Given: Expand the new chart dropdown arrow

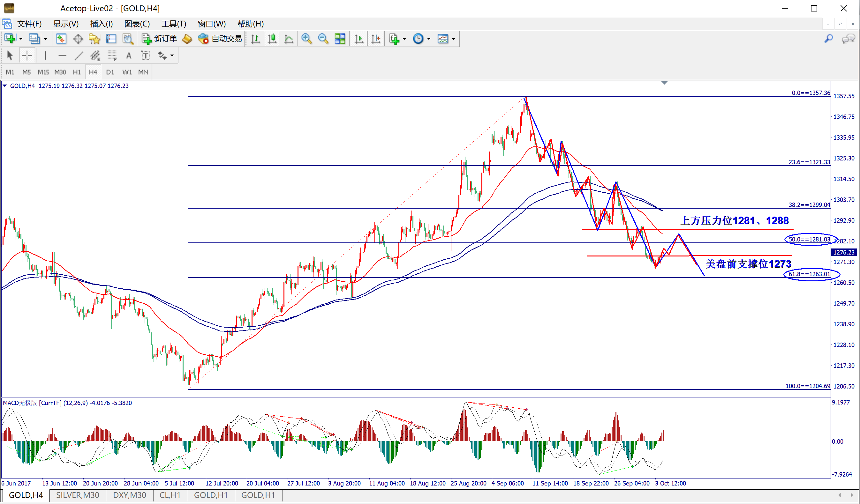Looking at the screenshot, I should [x=21, y=39].
